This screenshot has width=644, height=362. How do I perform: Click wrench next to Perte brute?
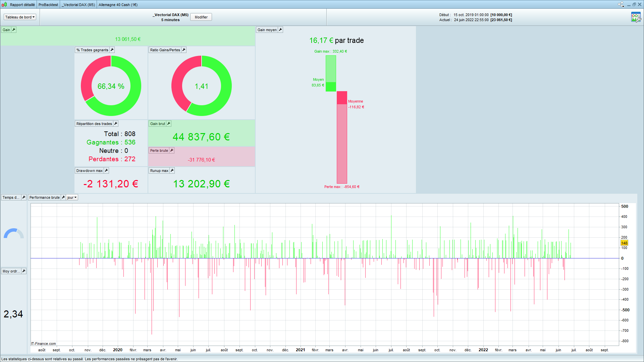point(172,150)
